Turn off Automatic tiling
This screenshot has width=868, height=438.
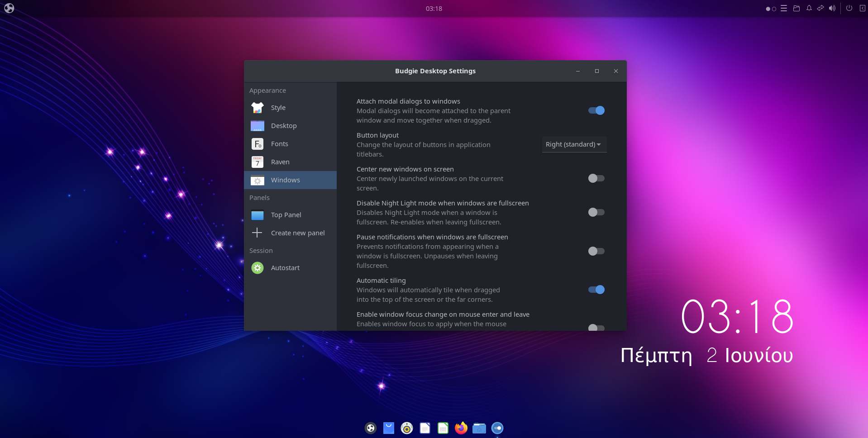point(596,290)
